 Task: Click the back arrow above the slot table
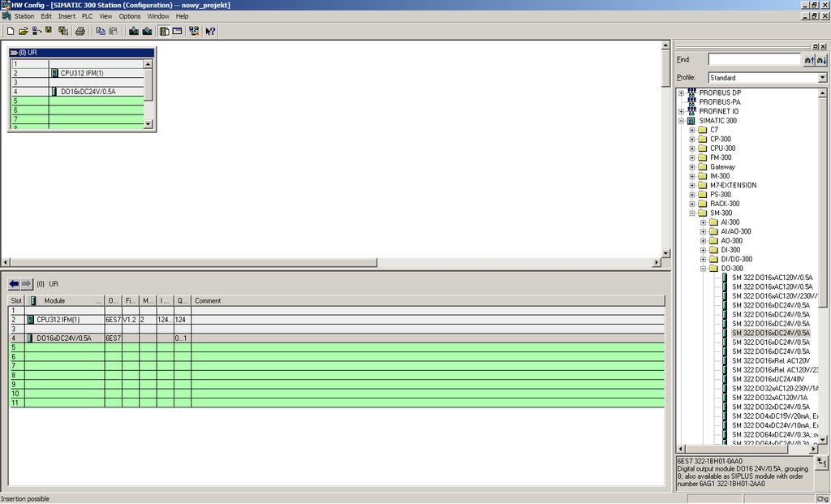(15, 284)
